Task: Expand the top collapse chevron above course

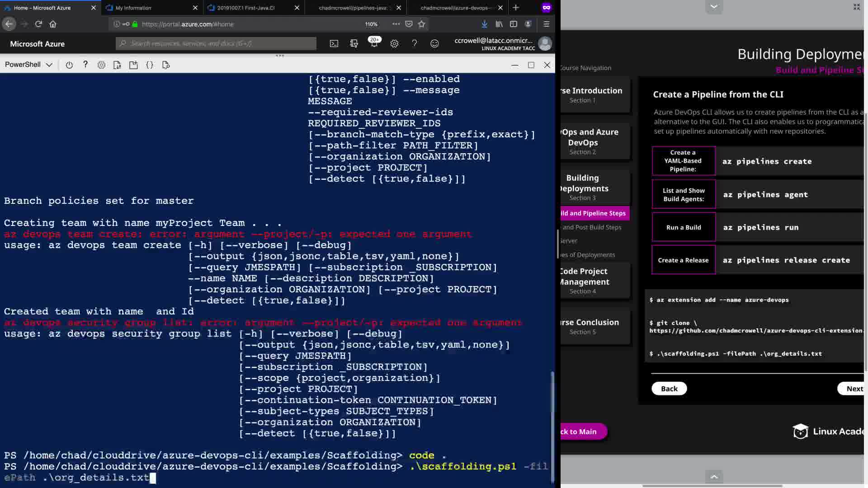Action: pyautogui.click(x=714, y=7)
